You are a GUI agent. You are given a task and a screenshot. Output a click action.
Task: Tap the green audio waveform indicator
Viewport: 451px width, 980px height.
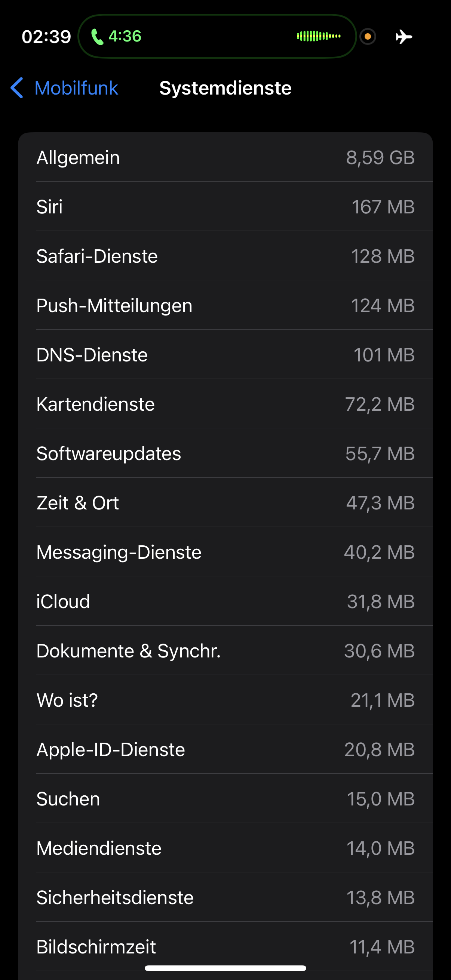[x=319, y=36]
